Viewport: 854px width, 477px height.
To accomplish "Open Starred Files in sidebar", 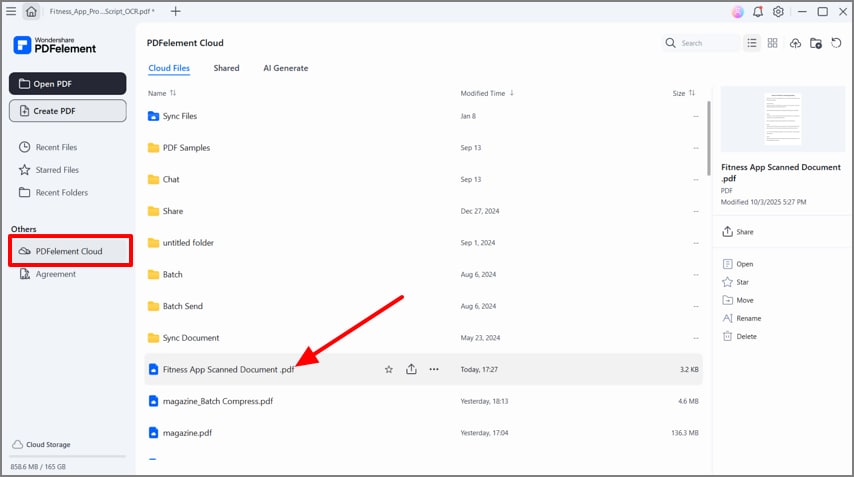I will coord(49,170).
